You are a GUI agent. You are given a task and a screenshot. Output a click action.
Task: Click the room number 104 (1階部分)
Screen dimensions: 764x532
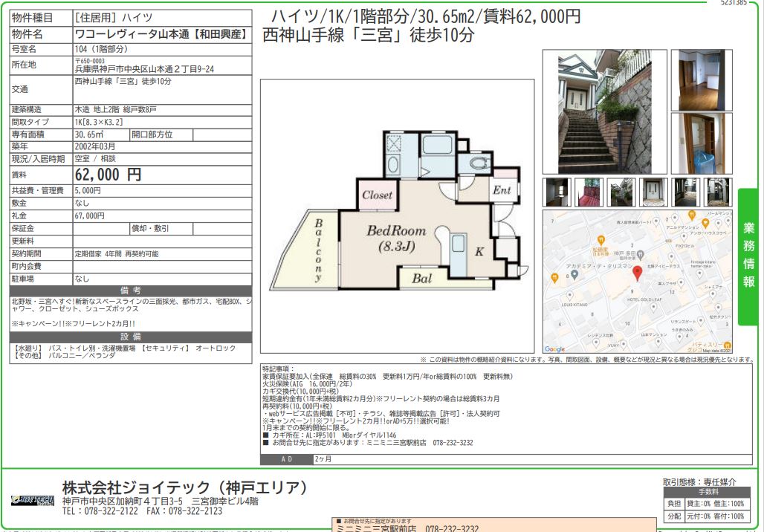(101, 49)
